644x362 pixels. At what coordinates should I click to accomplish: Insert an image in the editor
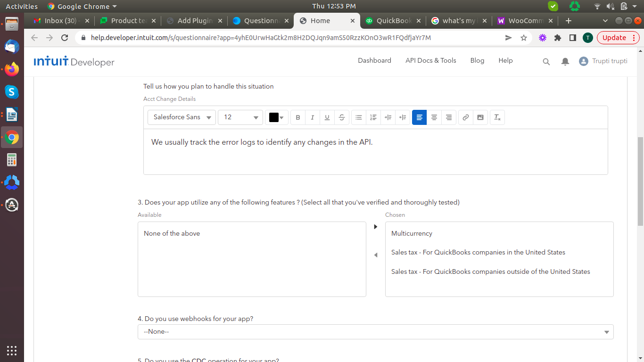coord(480,117)
